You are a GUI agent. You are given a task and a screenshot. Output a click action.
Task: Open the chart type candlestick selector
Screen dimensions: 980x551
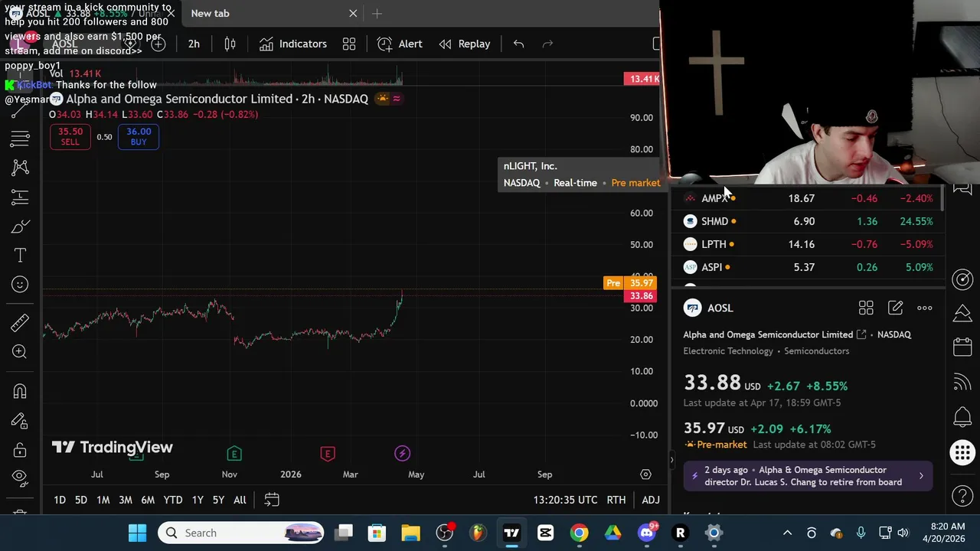[x=230, y=44]
